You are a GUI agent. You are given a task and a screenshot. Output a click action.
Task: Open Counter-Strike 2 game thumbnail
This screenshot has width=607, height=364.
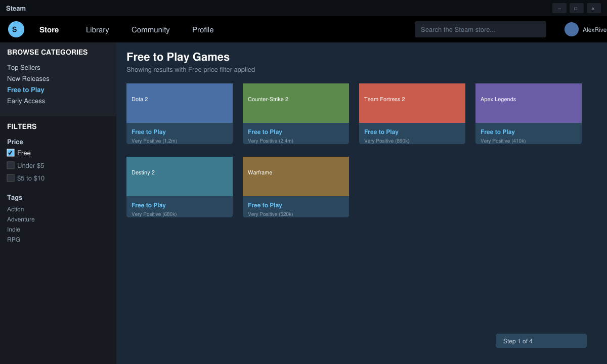point(296,103)
